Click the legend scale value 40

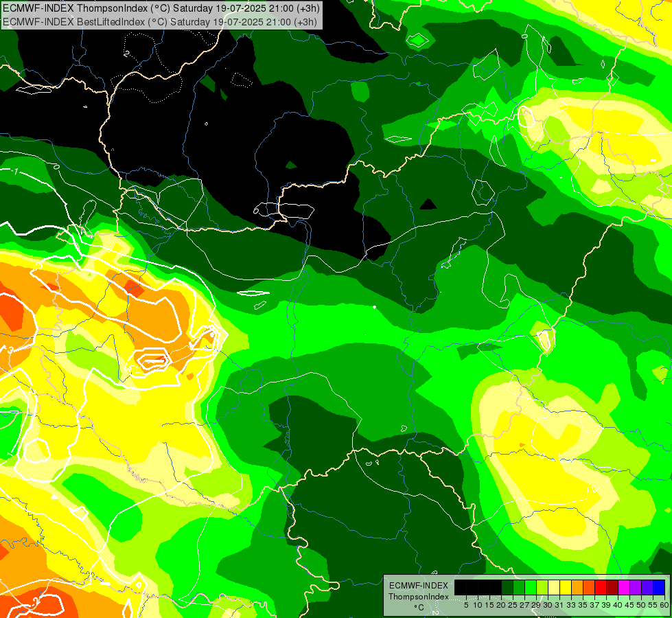(618, 605)
